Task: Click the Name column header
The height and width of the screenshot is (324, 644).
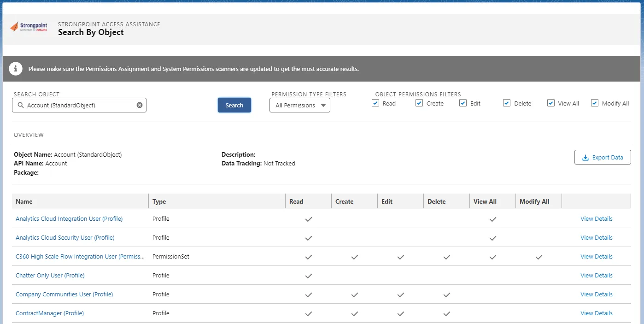Action: [x=24, y=201]
